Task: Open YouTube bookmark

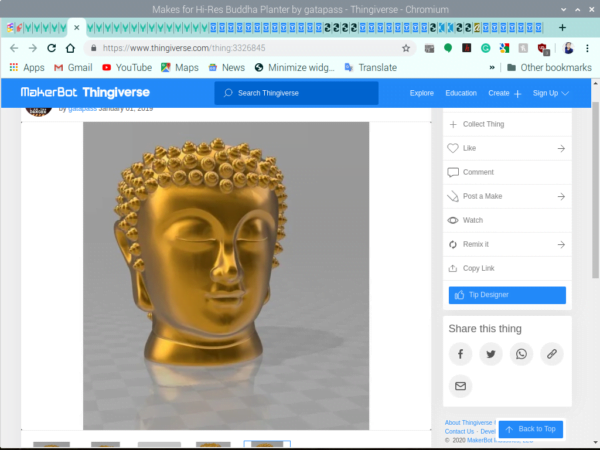Action: (127, 67)
